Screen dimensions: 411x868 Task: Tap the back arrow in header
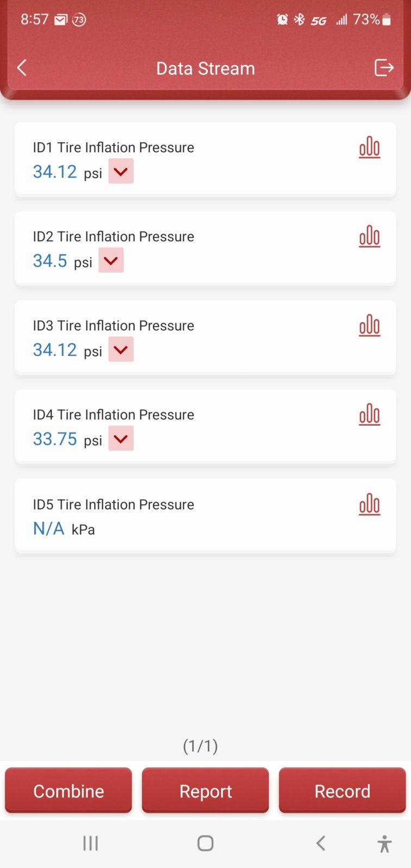(x=22, y=68)
